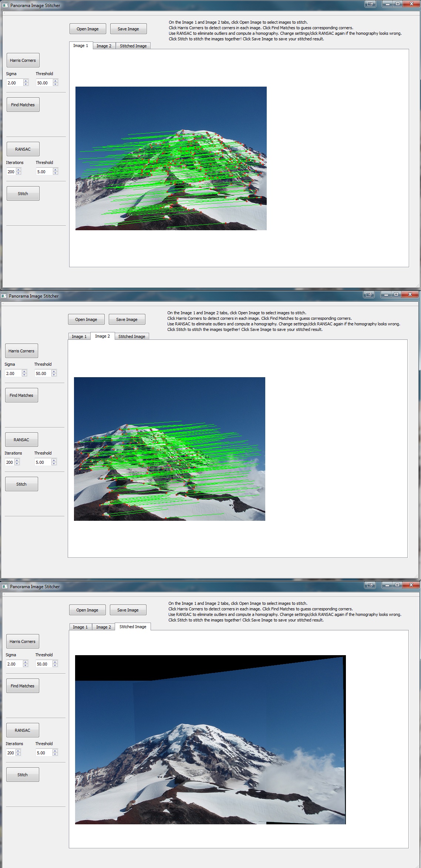The height and width of the screenshot is (868, 421).
Task: Click the title bar app icon of the Image 2 window
Action: pos(4,296)
